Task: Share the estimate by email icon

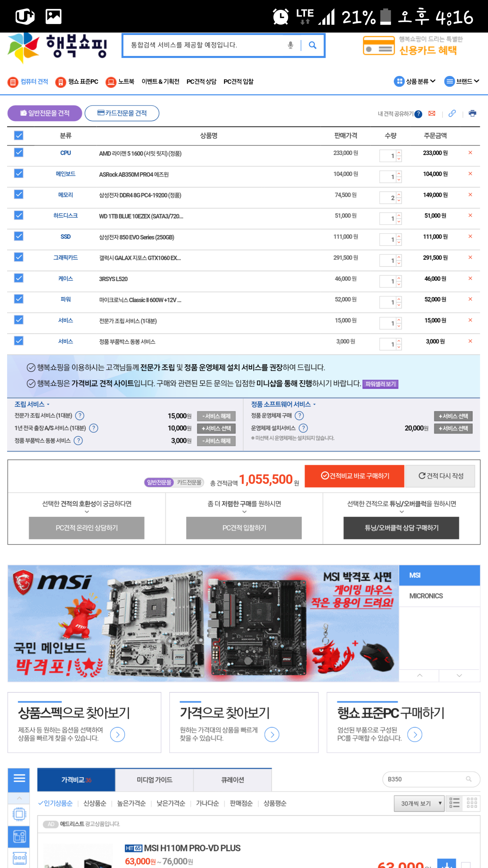Action: (432, 114)
